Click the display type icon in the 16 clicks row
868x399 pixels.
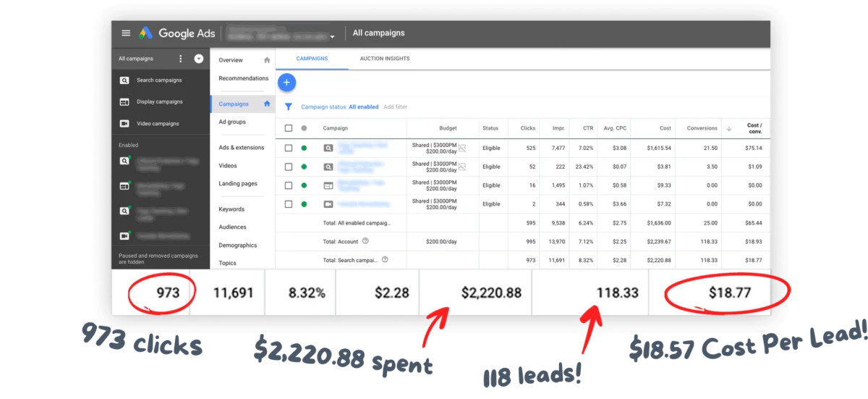(328, 185)
